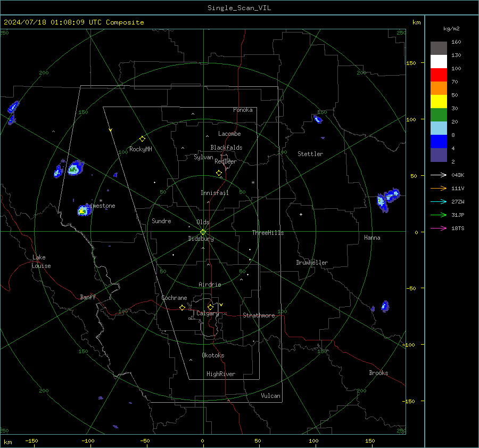Image resolution: width=479 pixels, height=448 pixels.
Task: Click the Limestone label
Action: point(101,206)
